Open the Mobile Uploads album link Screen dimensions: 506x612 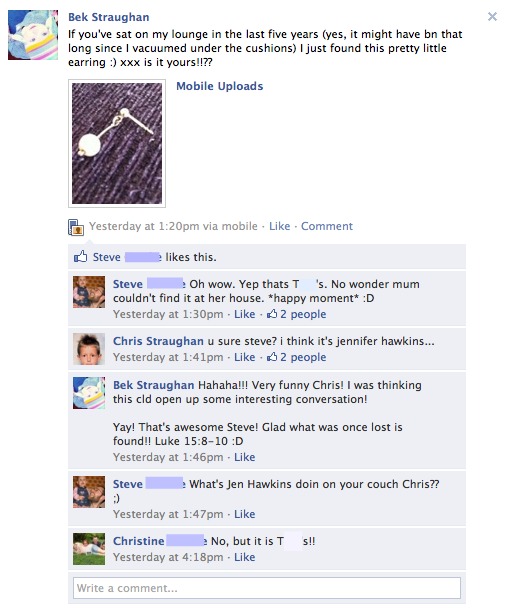[220, 86]
